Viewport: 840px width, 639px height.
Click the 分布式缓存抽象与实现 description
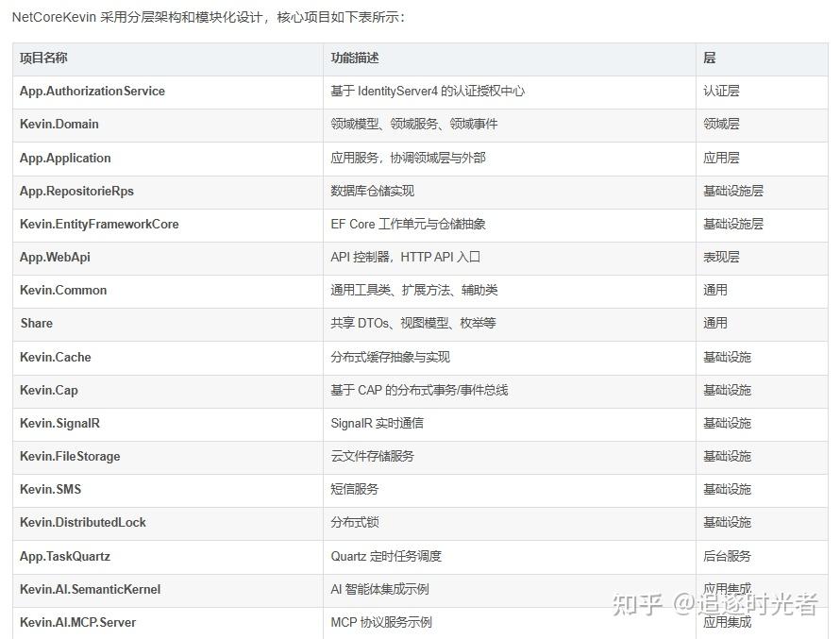click(x=390, y=358)
